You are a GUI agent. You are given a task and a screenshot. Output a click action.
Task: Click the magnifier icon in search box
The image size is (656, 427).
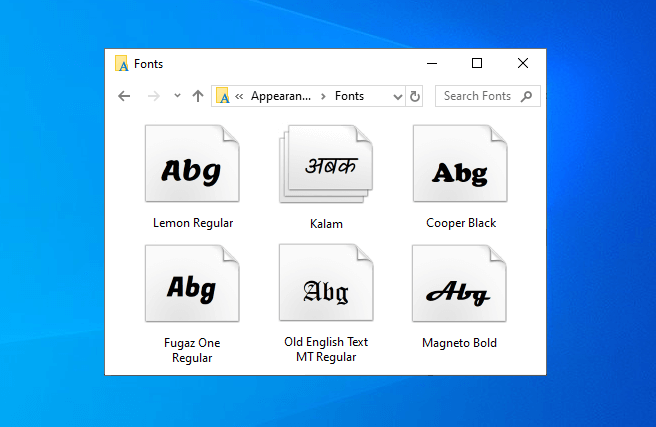pos(525,96)
